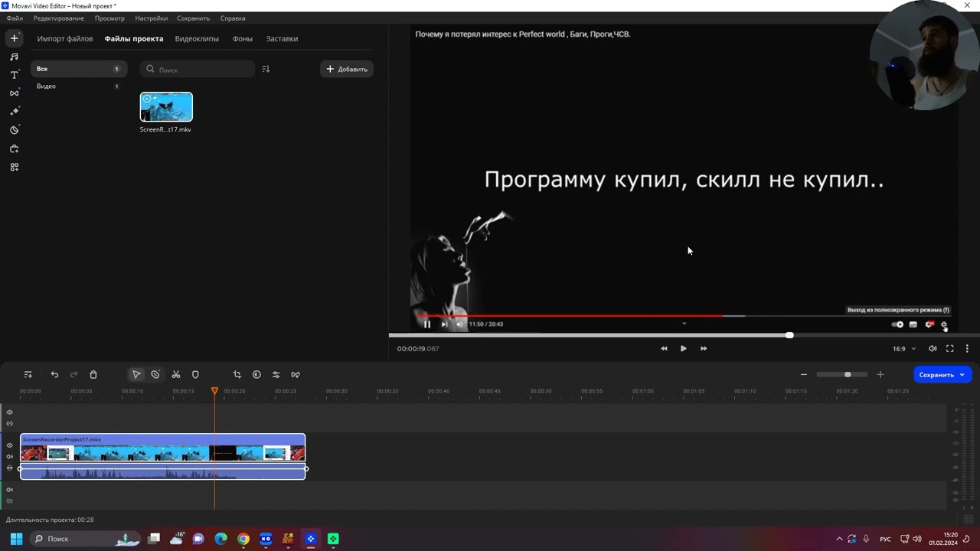The width and height of the screenshot is (980, 551).
Task: Toggle visibility of the upper overlay track
Action: coord(10,412)
